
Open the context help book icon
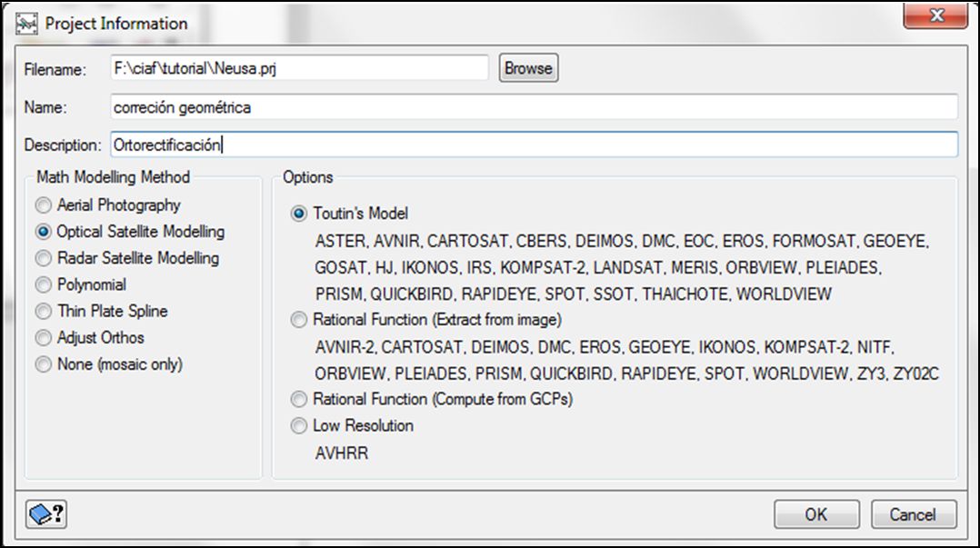(x=46, y=514)
